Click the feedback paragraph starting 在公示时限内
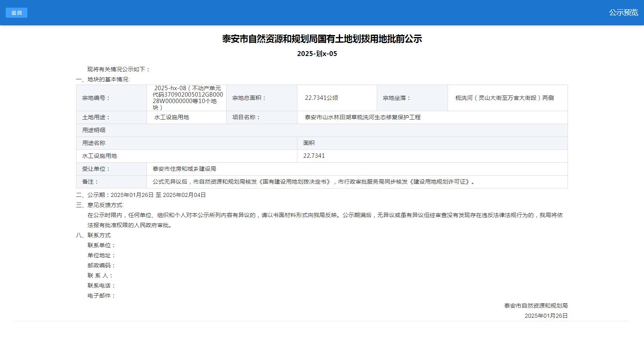Screen dimensions: 644x362 (325, 220)
